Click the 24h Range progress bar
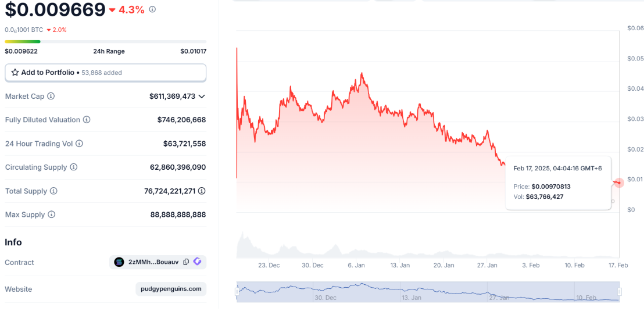 coord(106,41)
